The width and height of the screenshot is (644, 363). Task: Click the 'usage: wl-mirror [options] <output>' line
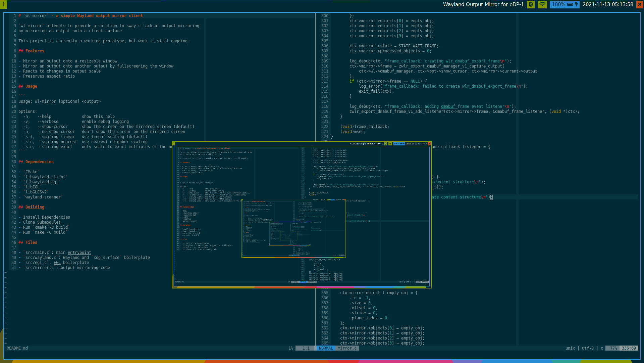59,101
